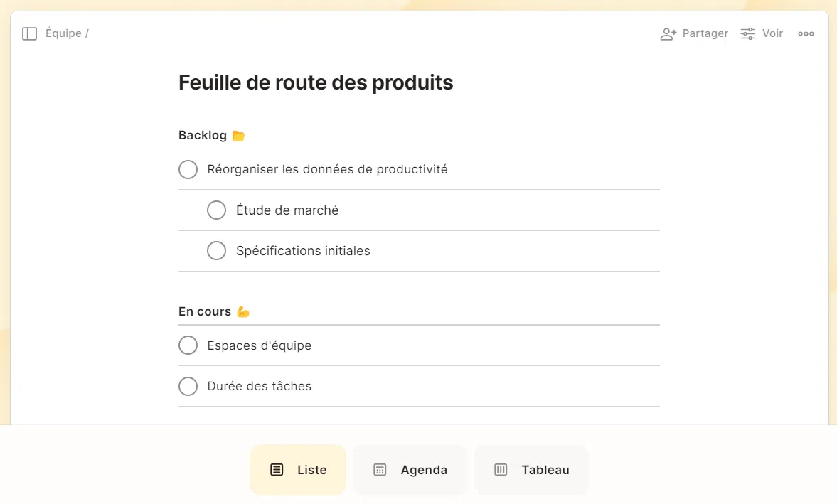Click the Feuille de route des produits title

[x=316, y=82]
